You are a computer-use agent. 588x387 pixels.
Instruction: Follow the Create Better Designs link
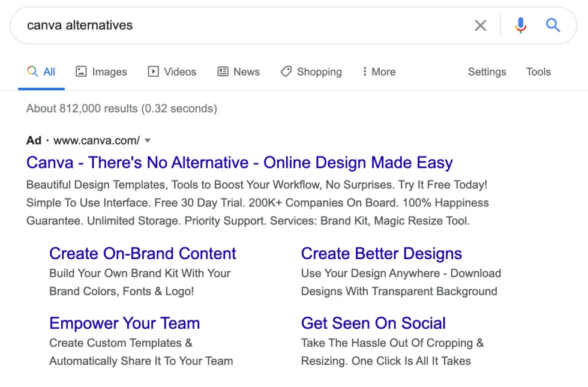(x=381, y=253)
